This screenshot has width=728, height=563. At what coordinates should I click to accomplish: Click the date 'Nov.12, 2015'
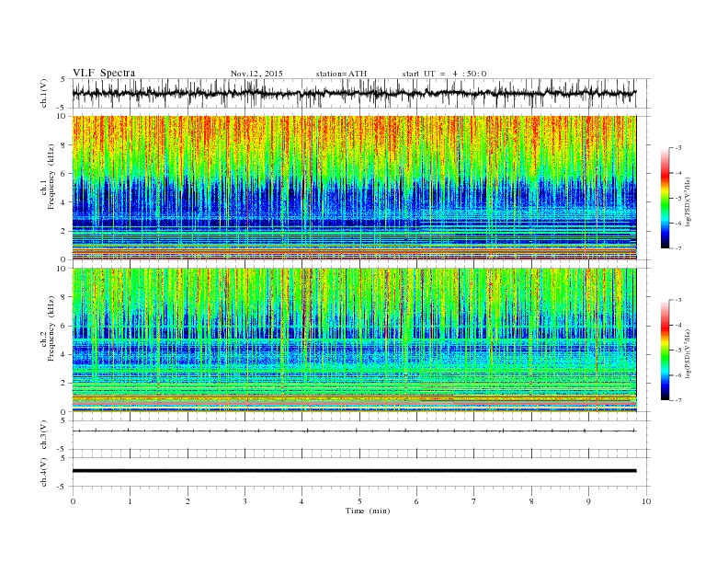coord(256,74)
